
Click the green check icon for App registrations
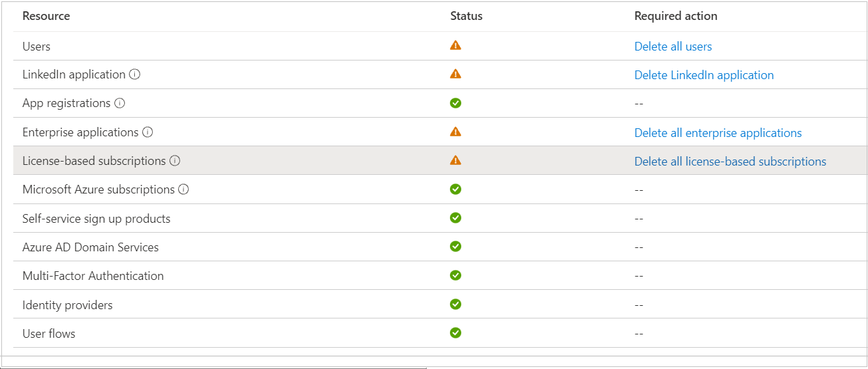point(455,103)
